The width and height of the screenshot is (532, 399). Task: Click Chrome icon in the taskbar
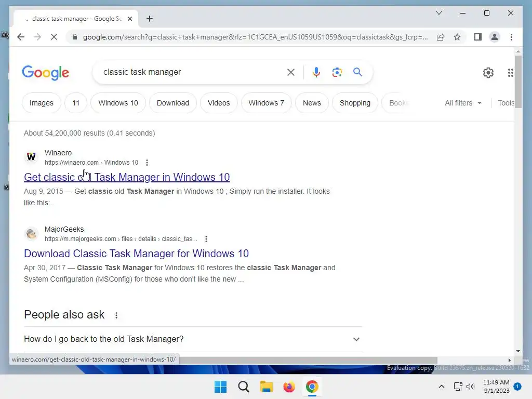[312, 387]
